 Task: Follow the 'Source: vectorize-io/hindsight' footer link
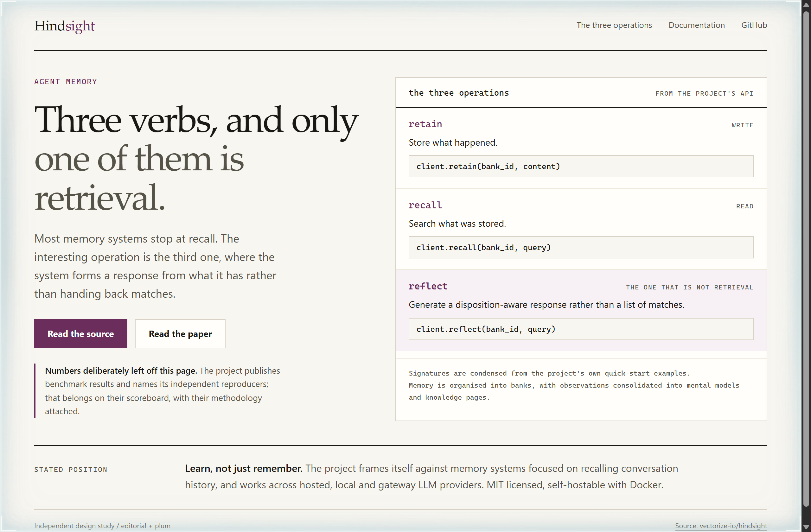(x=721, y=526)
